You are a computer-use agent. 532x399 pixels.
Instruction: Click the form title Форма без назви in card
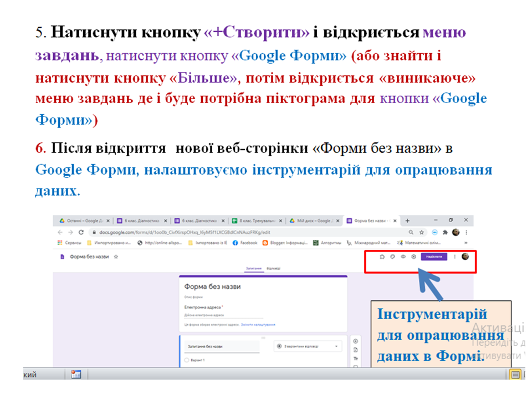(x=212, y=287)
